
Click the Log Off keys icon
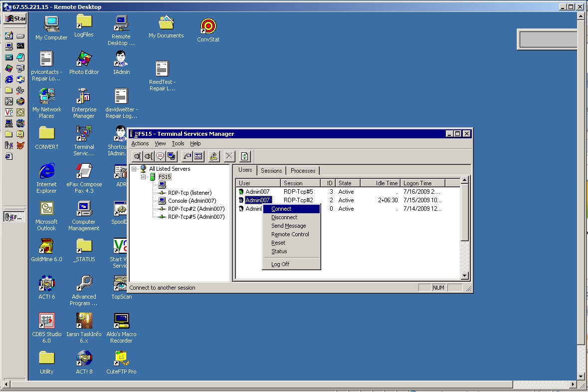214,156
